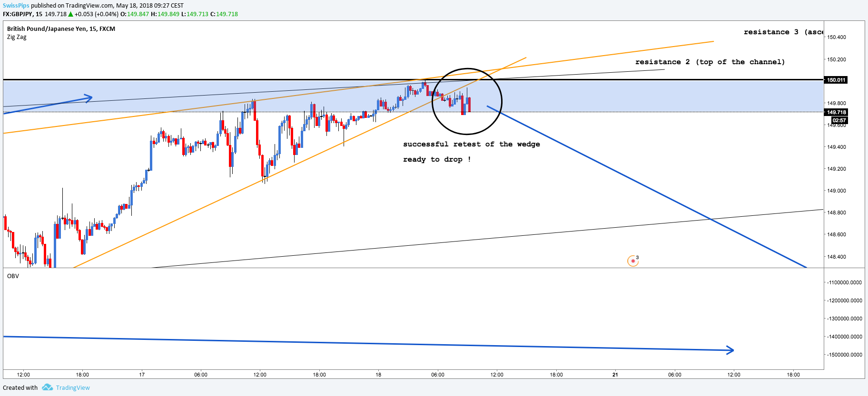Click the OBV indicator label

click(x=13, y=276)
